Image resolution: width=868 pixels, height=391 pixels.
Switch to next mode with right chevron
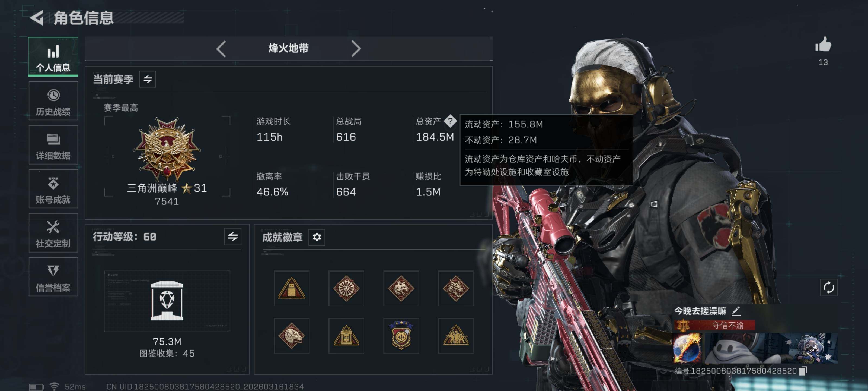click(x=356, y=49)
